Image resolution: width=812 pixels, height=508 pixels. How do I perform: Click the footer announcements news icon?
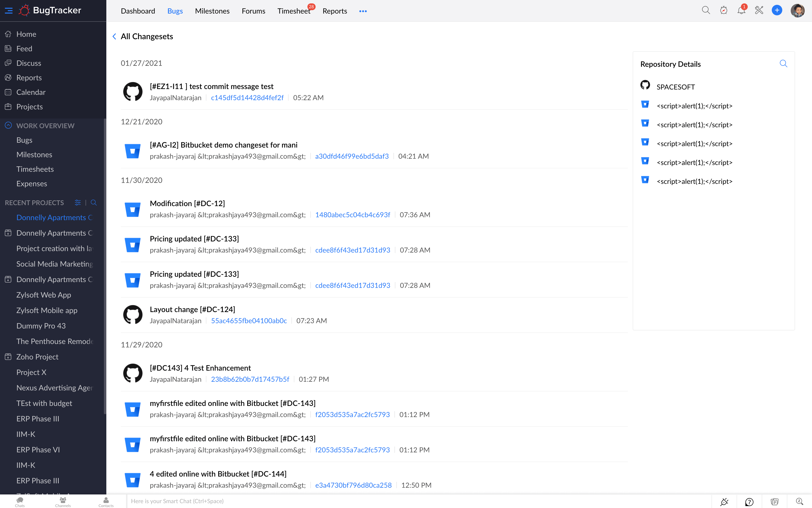click(x=774, y=502)
